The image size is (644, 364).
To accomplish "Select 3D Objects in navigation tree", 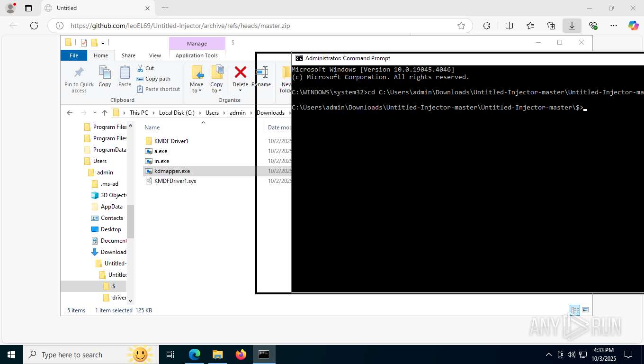I will tap(109, 195).
